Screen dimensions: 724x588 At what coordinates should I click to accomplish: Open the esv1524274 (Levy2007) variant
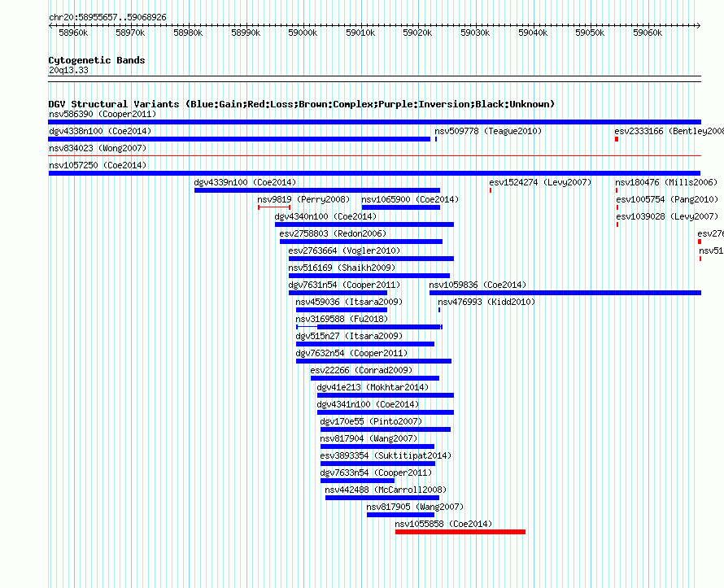coord(540,182)
